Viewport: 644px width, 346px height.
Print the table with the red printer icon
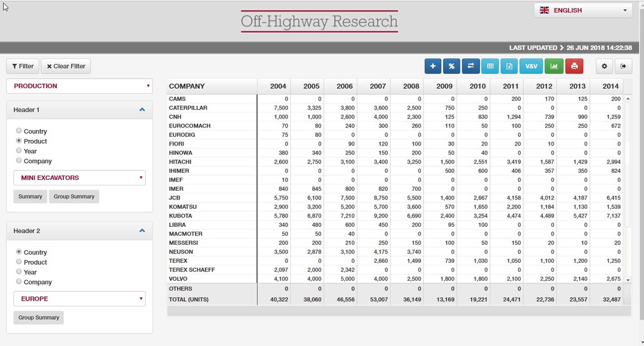tap(574, 66)
